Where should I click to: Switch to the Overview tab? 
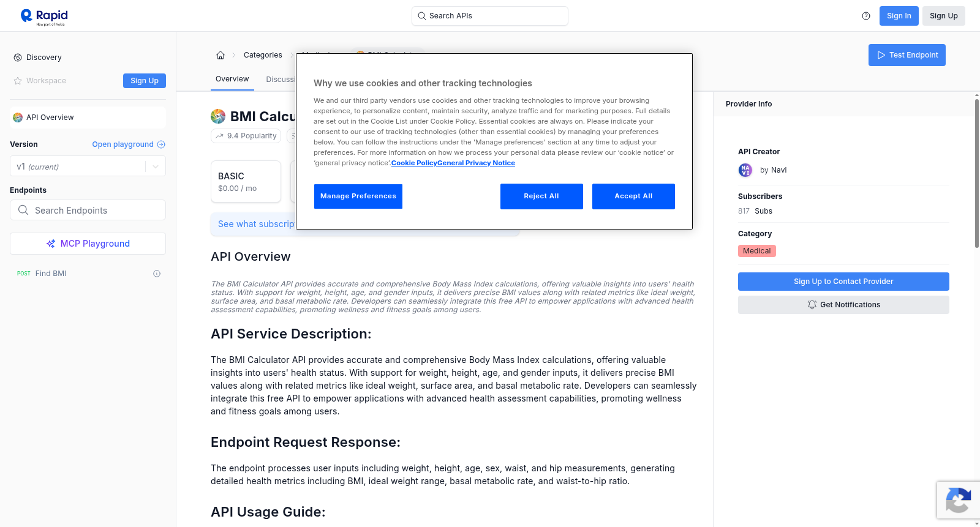tap(232, 79)
